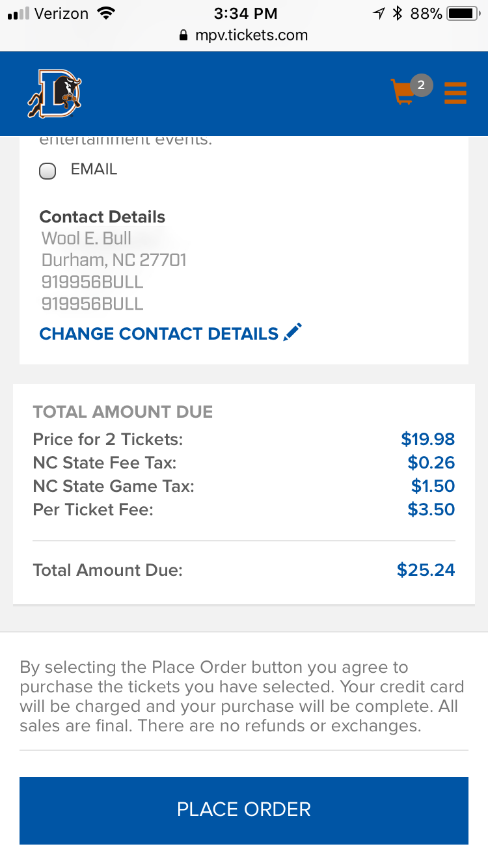Click the Durham Bulls logo
488x868 pixels.
(x=55, y=94)
